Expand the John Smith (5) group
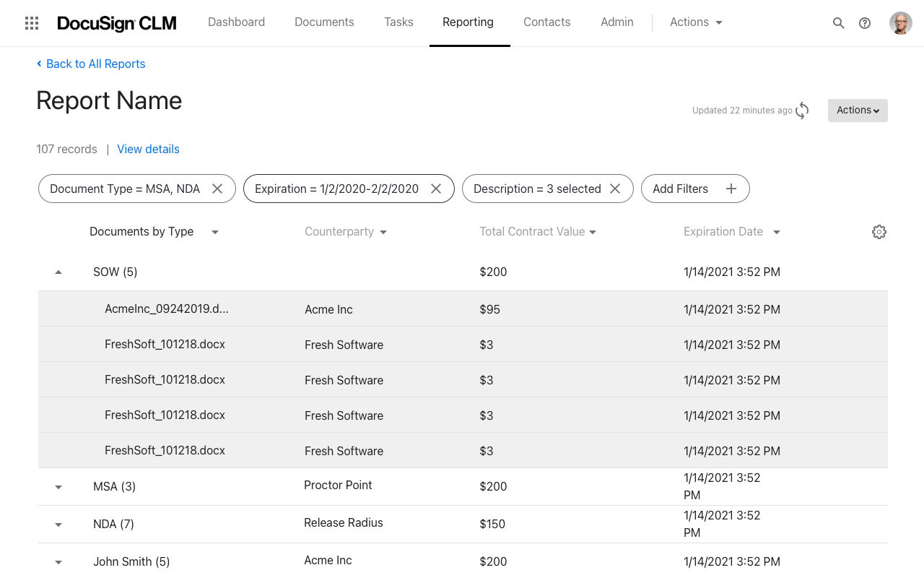The height and width of the screenshot is (578, 924). pos(58,562)
